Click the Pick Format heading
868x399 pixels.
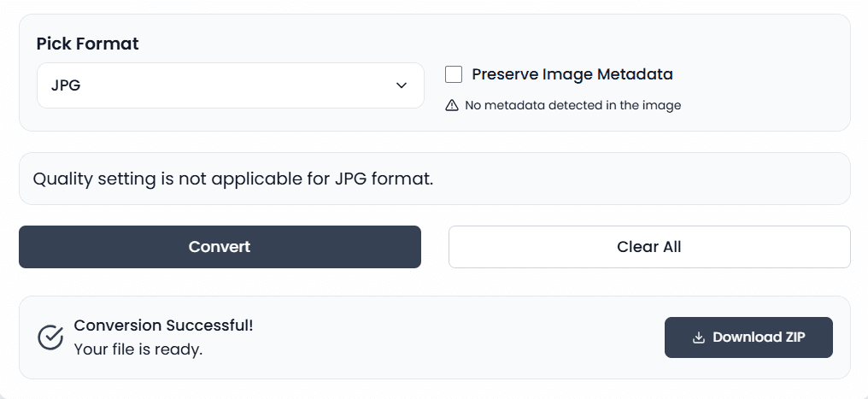tap(87, 44)
